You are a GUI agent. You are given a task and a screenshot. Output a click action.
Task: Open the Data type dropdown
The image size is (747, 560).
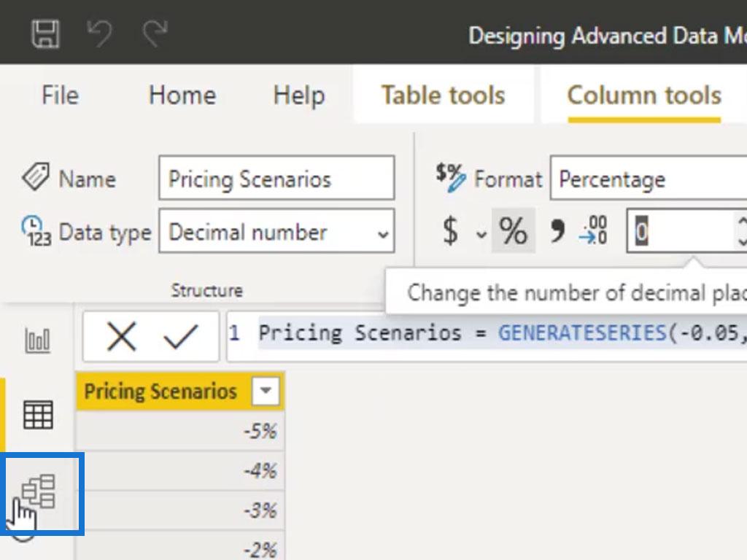coord(276,232)
